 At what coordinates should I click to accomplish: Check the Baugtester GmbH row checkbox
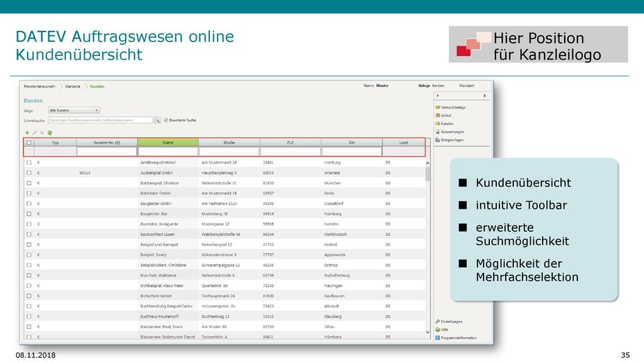pyautogui.click(x=29, y=204)
